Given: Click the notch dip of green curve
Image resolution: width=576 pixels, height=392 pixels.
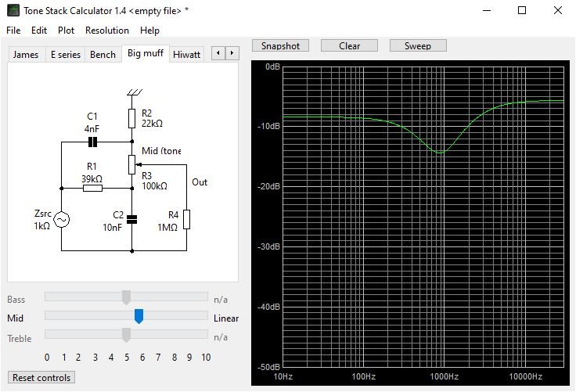Looking at the screenshot, I should tap(440, 152).
